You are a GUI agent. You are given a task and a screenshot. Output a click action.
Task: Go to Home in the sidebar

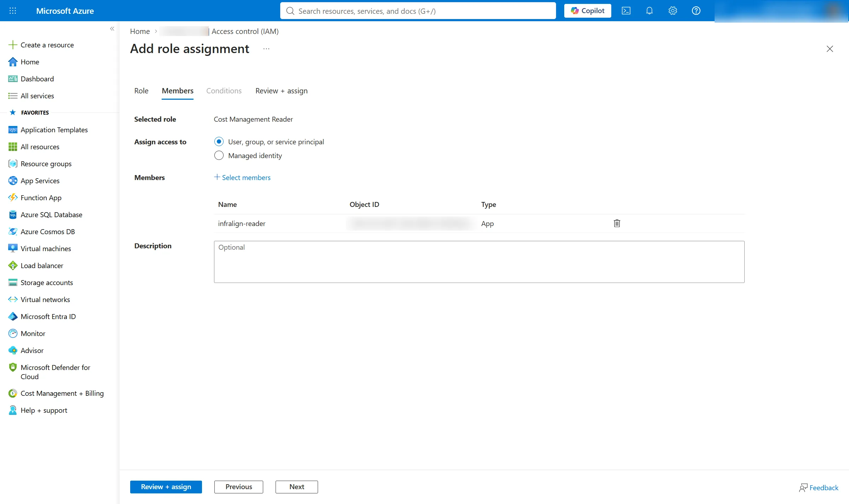[x=30, y=62]
